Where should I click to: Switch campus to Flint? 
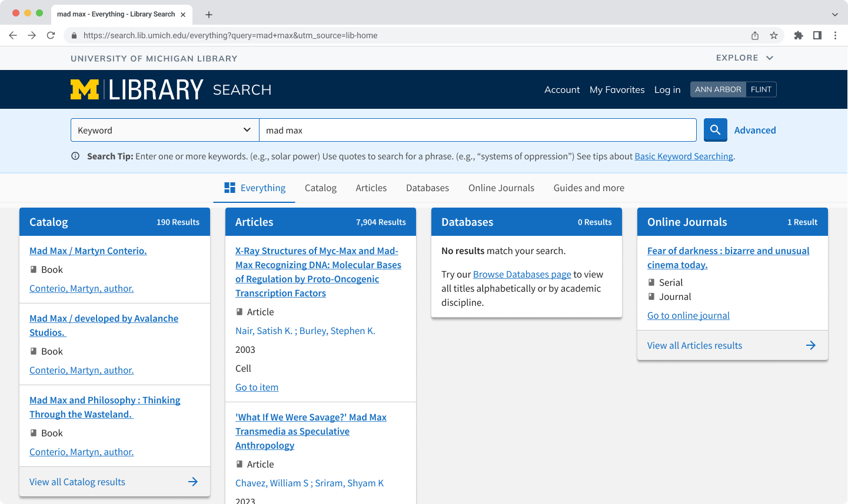click(761, 89)
